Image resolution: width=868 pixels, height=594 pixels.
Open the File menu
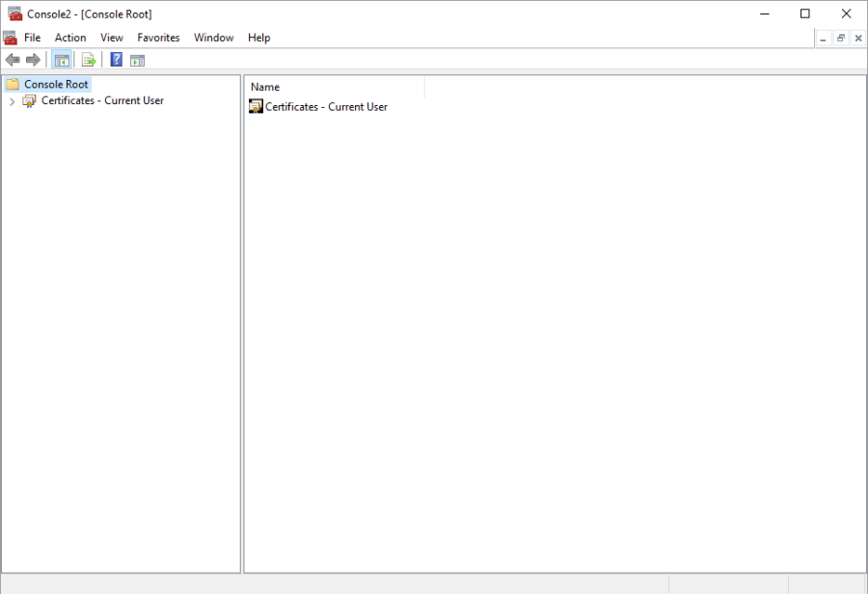(32, 38)
